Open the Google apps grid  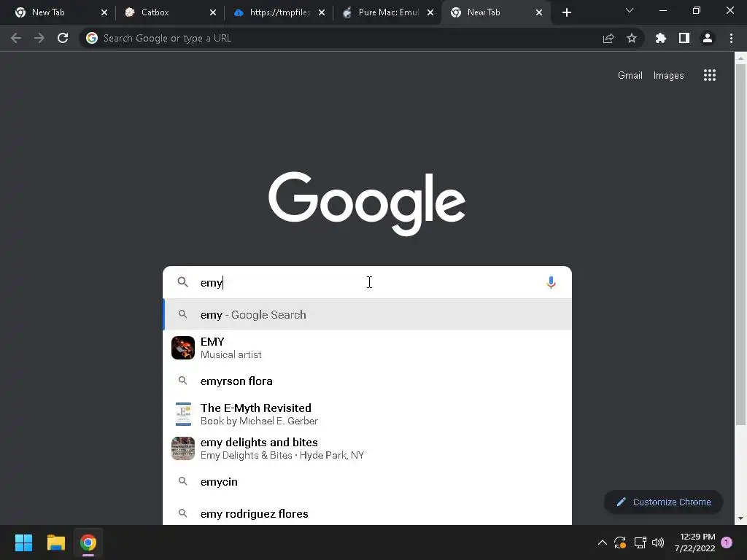710,75
